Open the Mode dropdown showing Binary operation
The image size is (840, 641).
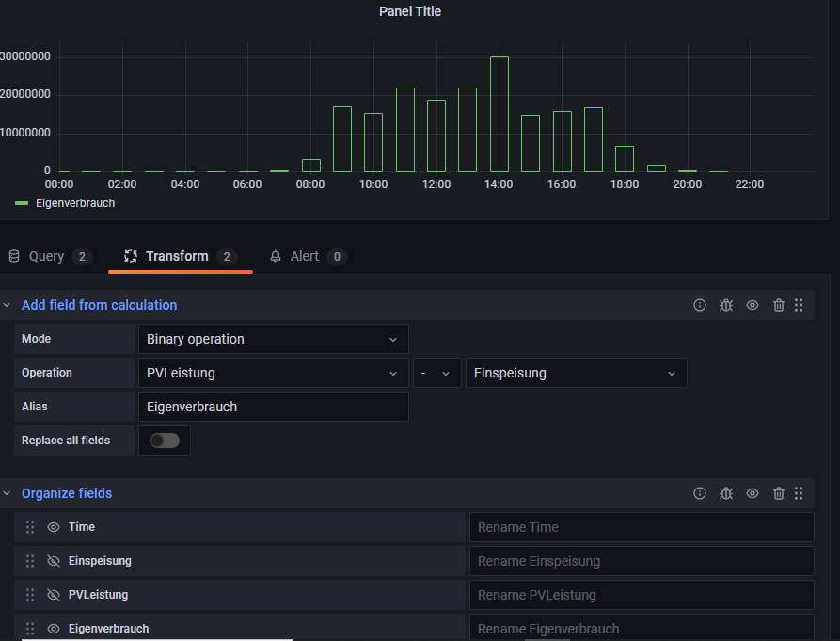click(x=273, y=339)
